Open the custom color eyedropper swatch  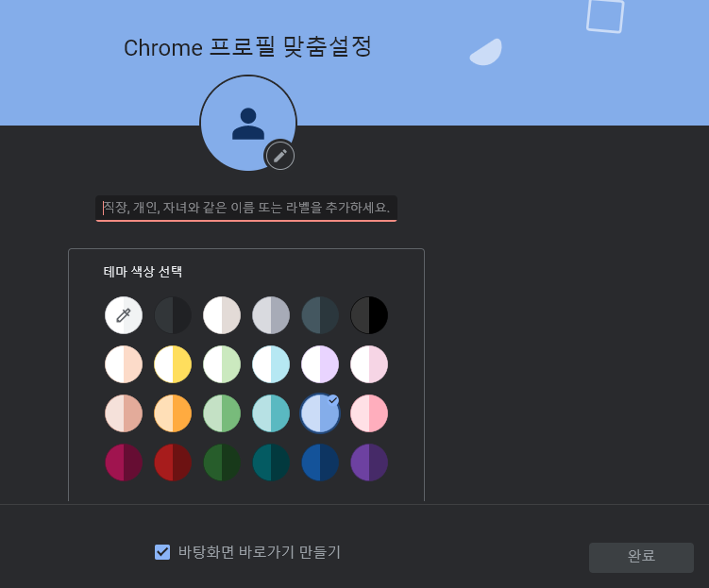[x=124, y=315]
